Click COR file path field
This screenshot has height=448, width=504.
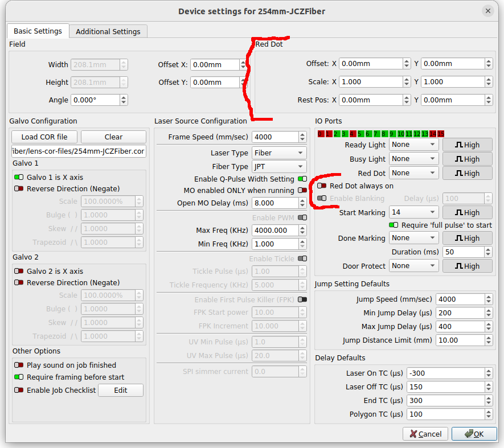coord(79,151)
